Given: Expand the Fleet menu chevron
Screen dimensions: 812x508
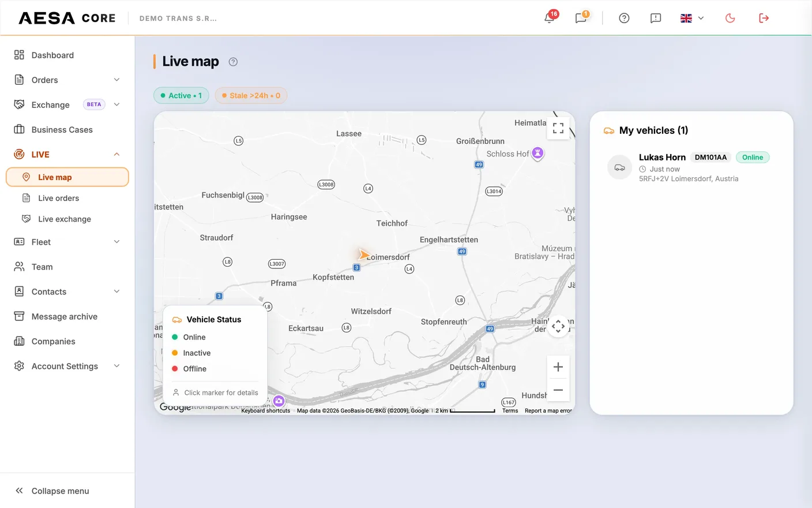Looking at the screenshot, I should (116, 242).
